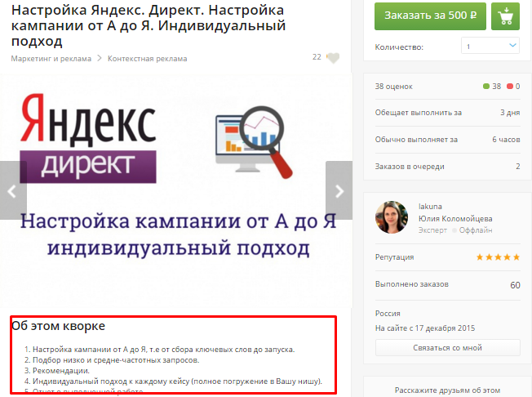532x397 pixels.
Task: Click the five-star reputation rating
Action: [498, 257]
